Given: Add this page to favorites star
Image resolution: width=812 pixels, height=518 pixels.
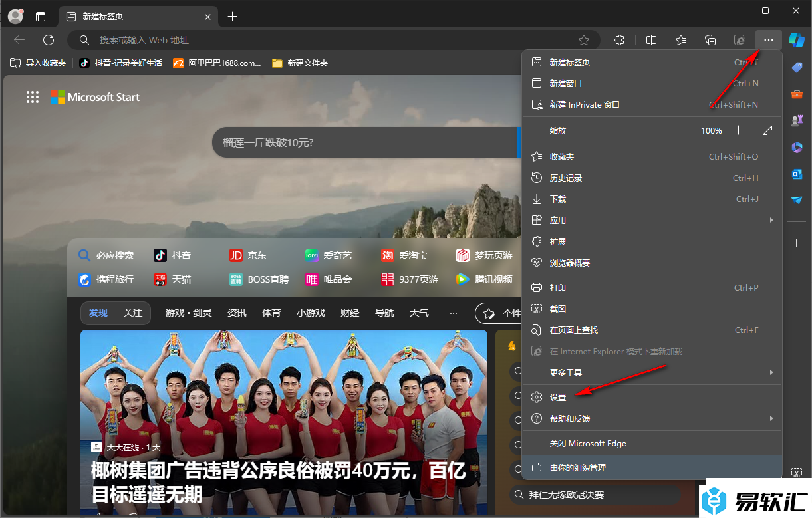Looking at the screenshot, I should pyautogui.click(x=584, y=40).
